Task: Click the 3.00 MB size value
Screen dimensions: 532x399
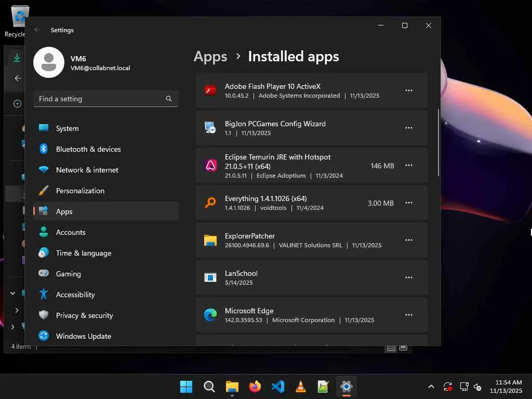Action: click(381, 203)
